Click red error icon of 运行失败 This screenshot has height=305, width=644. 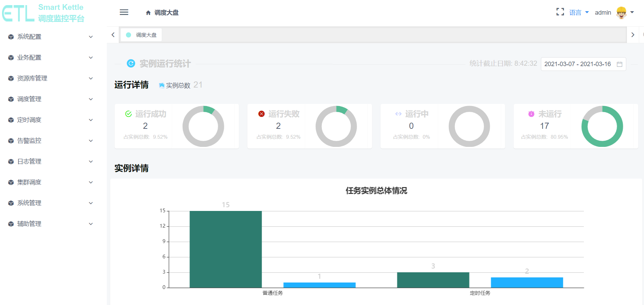pyautogui.click(x=261, y=114)
